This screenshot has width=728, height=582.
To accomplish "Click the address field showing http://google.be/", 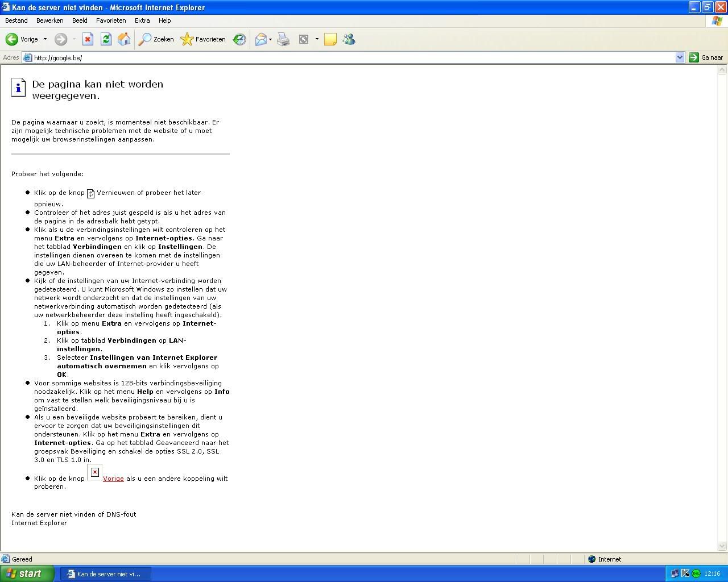I will pyautogui.click(x=341, y=57).
